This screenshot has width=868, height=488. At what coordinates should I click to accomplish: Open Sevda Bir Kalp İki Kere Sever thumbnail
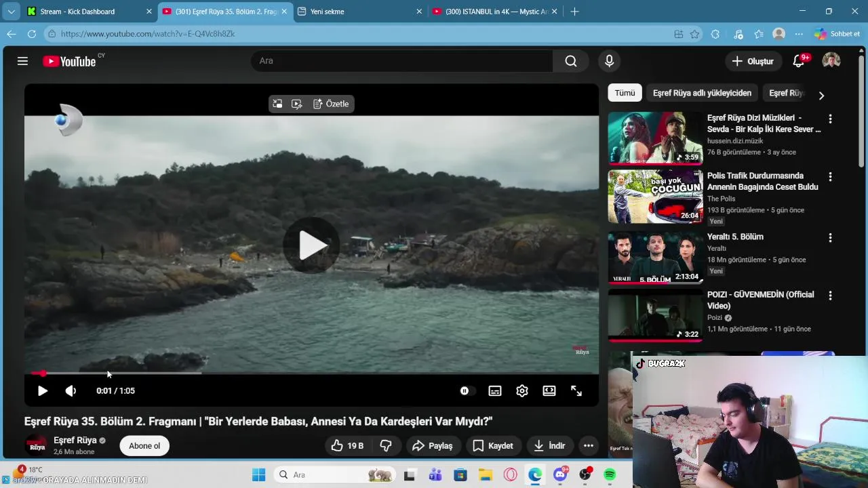tap(655, 138)
